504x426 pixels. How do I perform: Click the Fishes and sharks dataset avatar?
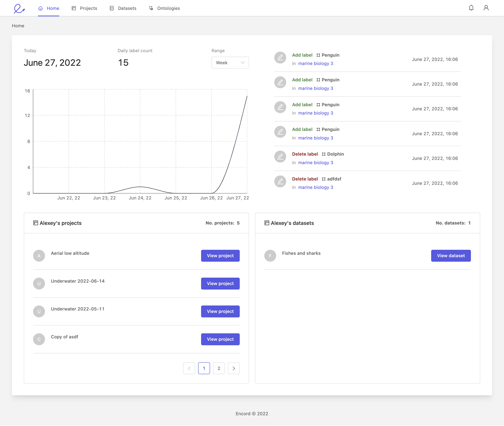point(270,256)
